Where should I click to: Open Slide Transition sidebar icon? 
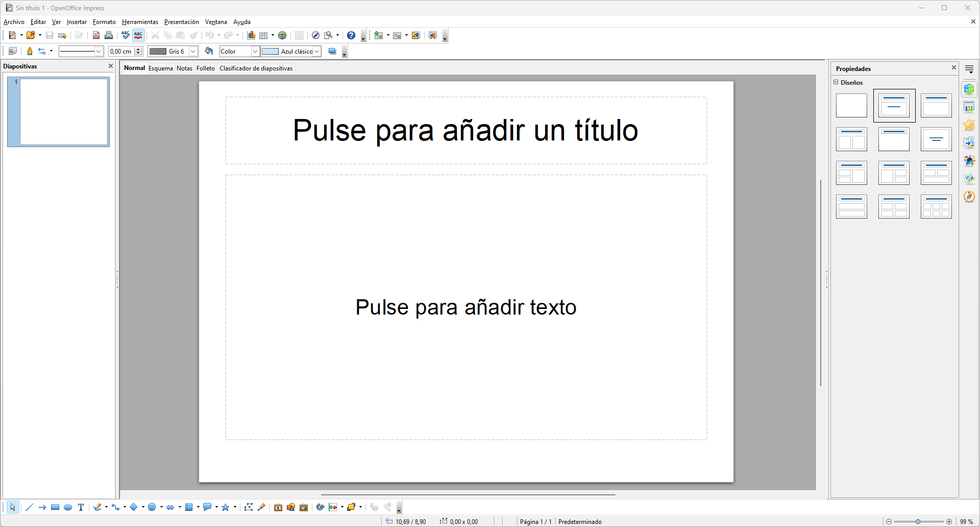point(969,143)
